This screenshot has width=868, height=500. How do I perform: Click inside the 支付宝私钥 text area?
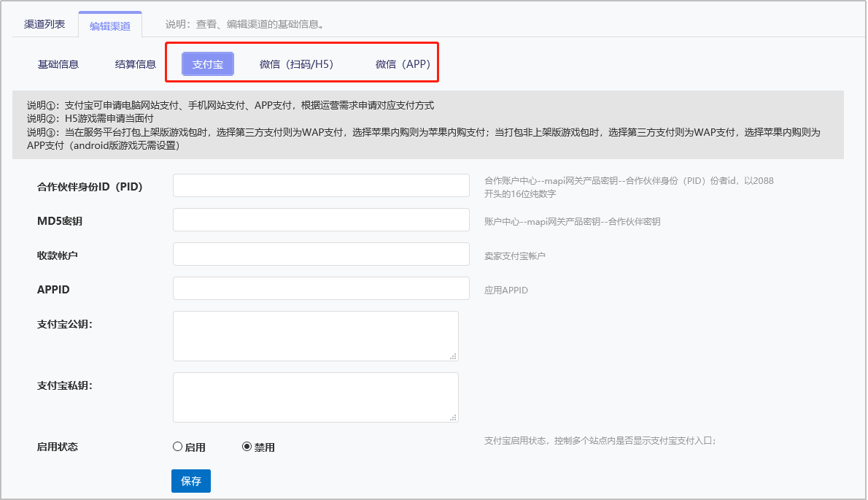(316, 398)
